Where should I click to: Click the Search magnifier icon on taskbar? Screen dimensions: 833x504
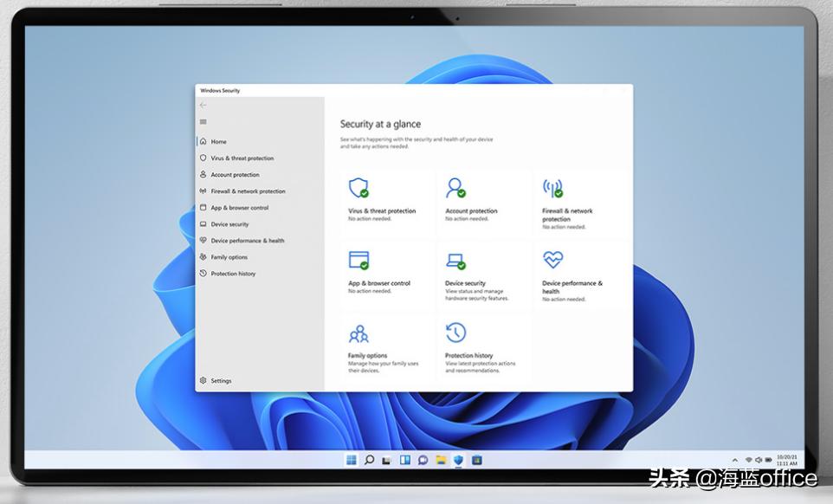click(x=369, y=460)
